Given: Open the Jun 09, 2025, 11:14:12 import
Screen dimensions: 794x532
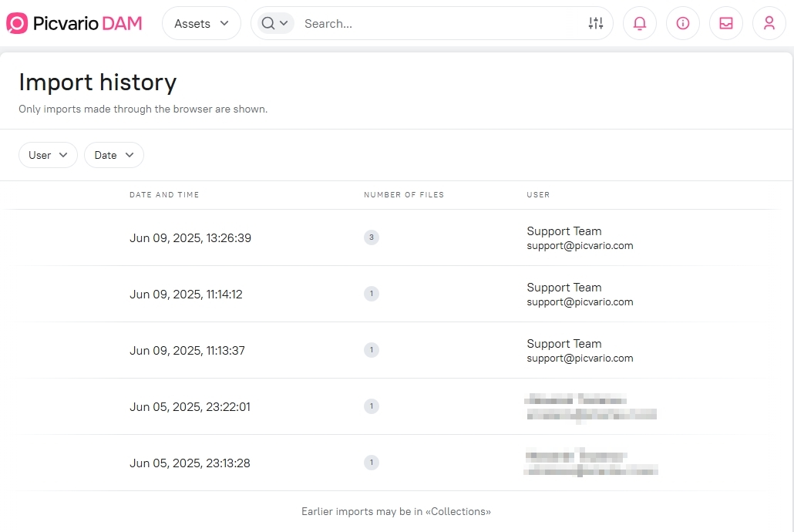Looking at the screenshot, I should 186,295.
